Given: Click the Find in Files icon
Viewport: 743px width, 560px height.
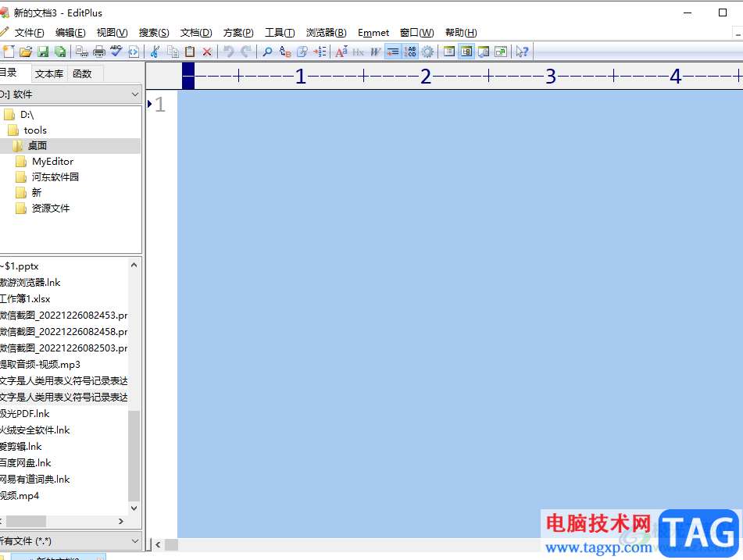Looking at the screenshot, I should pos(302,52).
